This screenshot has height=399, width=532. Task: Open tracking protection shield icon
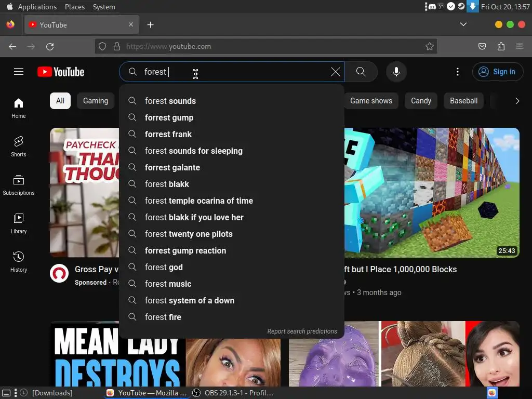point(102,46)
